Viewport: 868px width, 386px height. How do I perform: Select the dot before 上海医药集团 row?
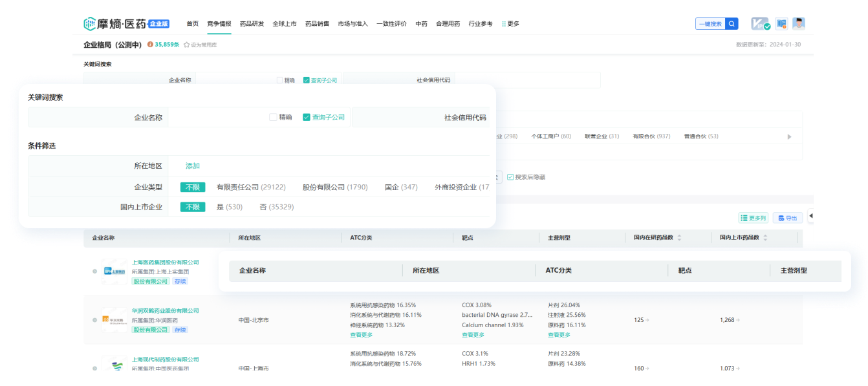pyautogui.click(x=94, y=272)
